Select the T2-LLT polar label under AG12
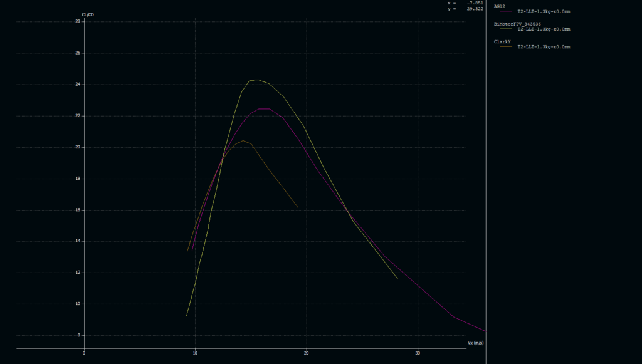The height and width of the screenshot is (364, 642). [x=543, y=11]
